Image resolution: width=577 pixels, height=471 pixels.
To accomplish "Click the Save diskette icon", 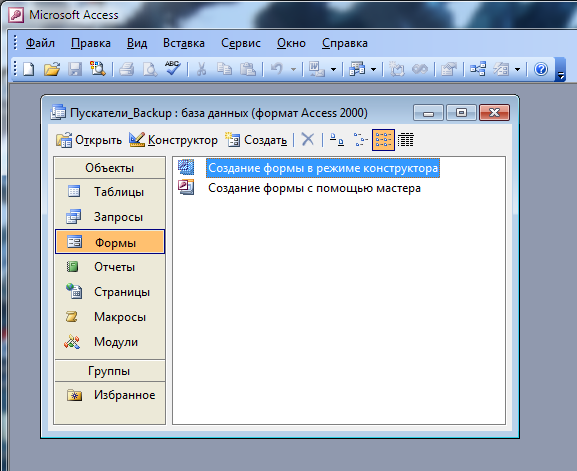I will pos(75,69).
